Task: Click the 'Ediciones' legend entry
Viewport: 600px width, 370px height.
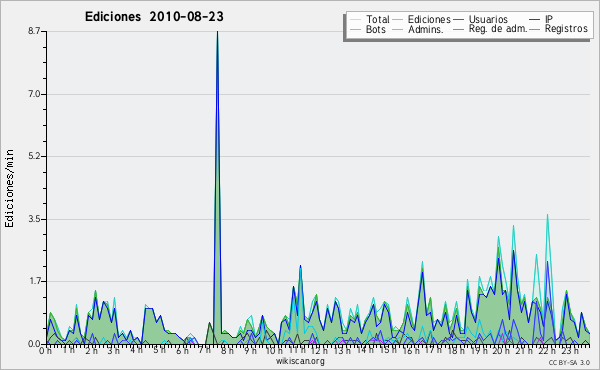Action: [429, 19]
